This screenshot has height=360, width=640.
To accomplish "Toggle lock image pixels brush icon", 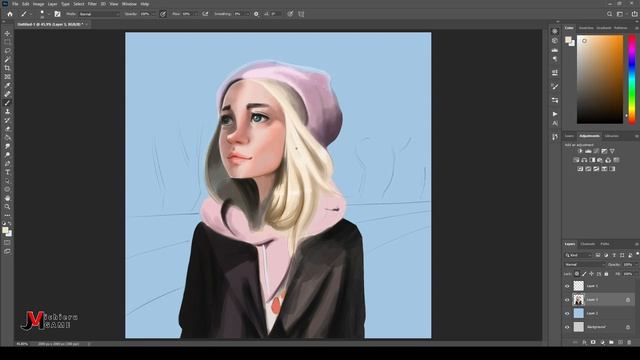I will [x=584, y=274].
